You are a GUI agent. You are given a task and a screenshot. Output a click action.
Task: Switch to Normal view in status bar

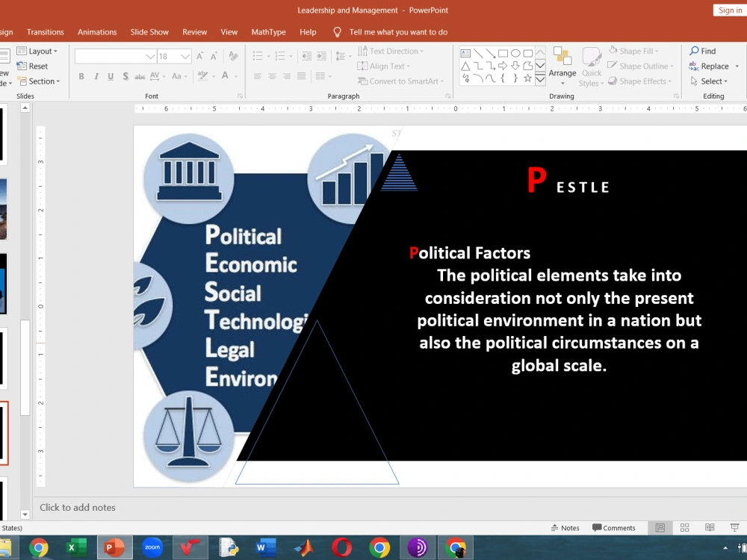pos(660,528)
